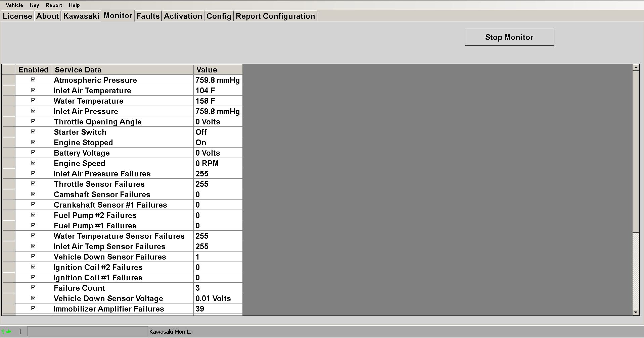Click the Service Data column header
The width and height of the screenshot is (644, 338).
coord(123,70)
